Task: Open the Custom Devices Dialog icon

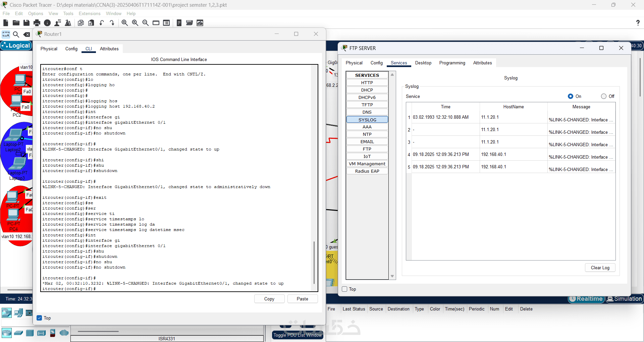Action: pos(166,23)
